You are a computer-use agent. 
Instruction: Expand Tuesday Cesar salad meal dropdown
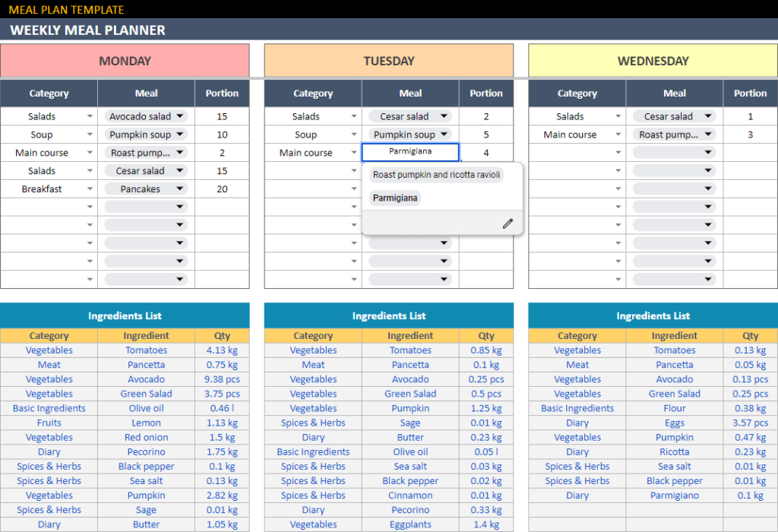coord(444,116)
